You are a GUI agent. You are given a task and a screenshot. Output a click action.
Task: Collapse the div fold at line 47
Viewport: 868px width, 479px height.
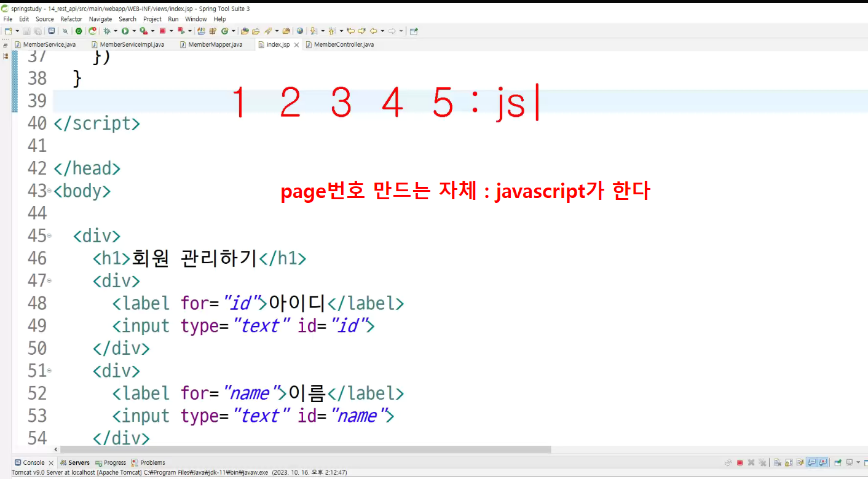(49, 281)
